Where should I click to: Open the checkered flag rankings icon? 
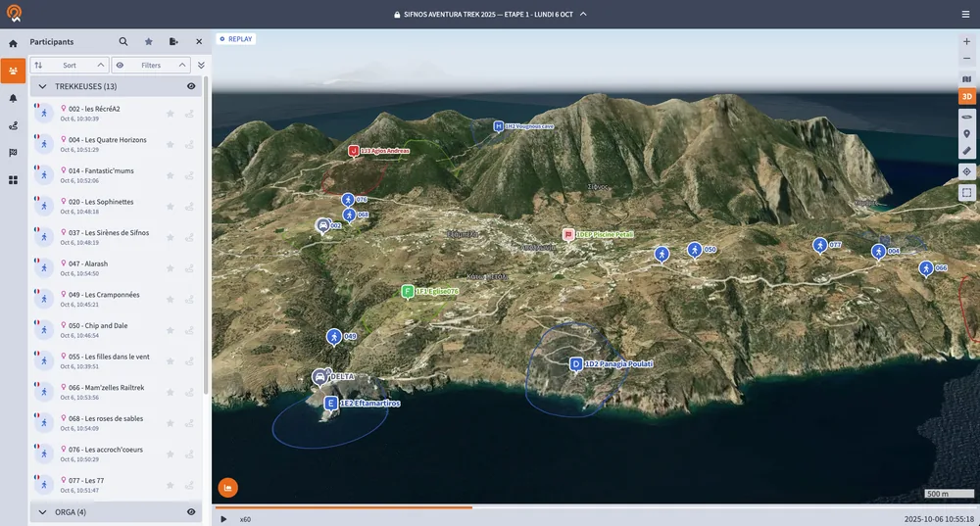(13, 153)
